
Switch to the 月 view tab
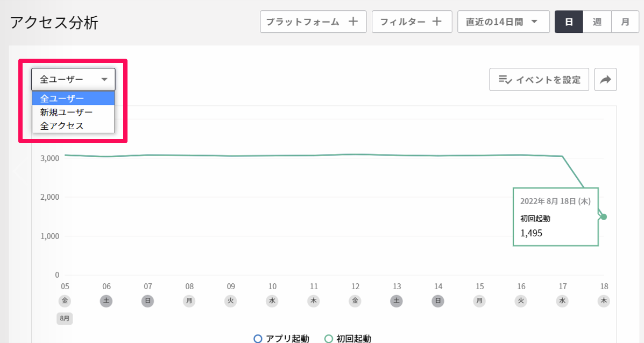[x=625, y=22]
